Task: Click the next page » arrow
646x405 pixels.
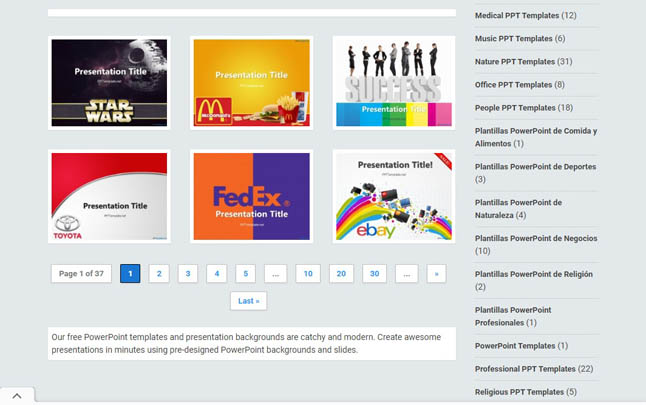Action: tap(437, 274)
